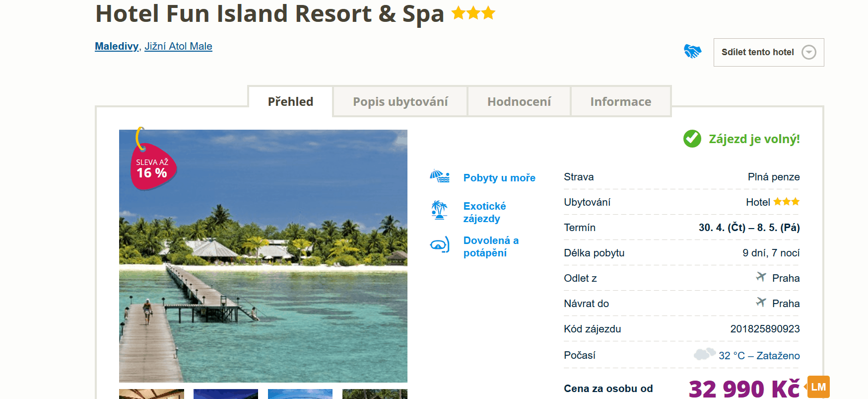
Task: Click the snorkel mask diving icon
Action: pyautogui.click(x=440, y=245)
